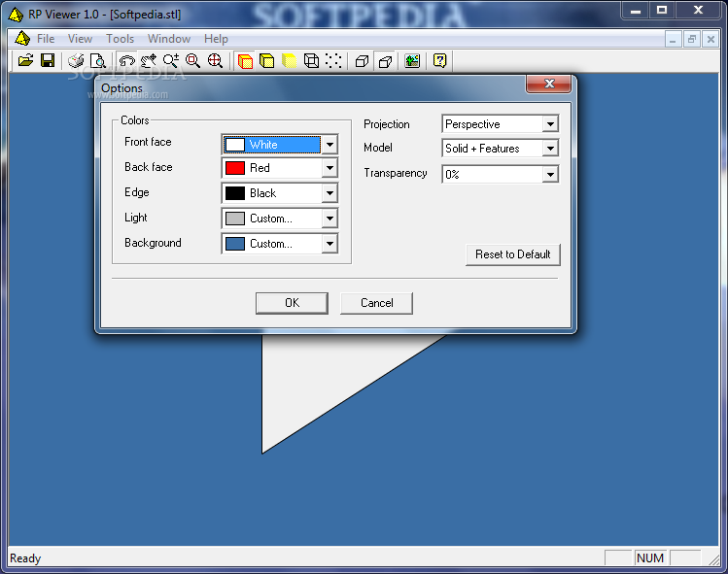Screen dimensions: 728x574
Task: Close the Options dialog with red X
Action: [549, 84]
